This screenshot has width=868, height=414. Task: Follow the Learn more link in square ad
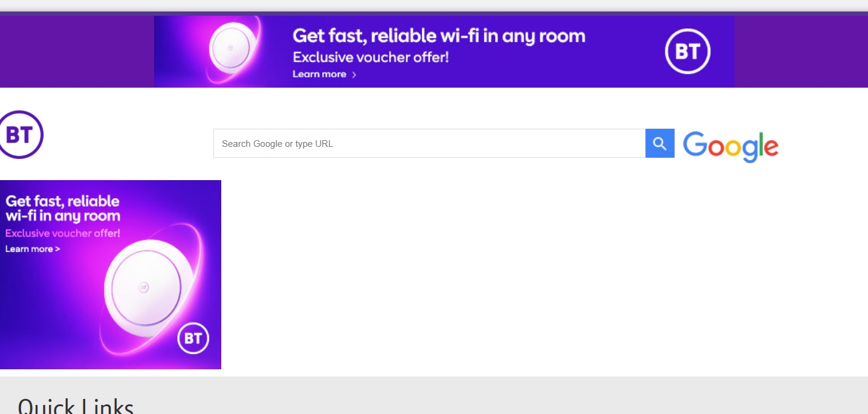33,249
